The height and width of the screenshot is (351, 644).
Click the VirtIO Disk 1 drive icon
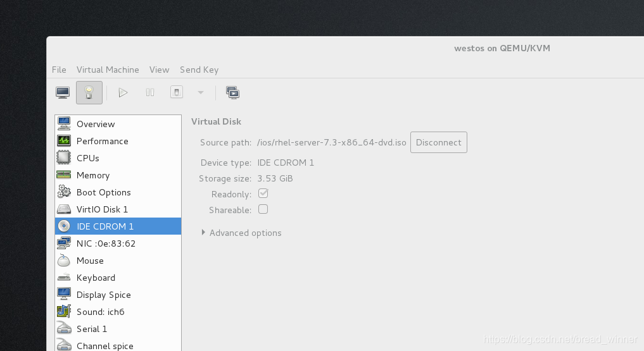point(64,209)
